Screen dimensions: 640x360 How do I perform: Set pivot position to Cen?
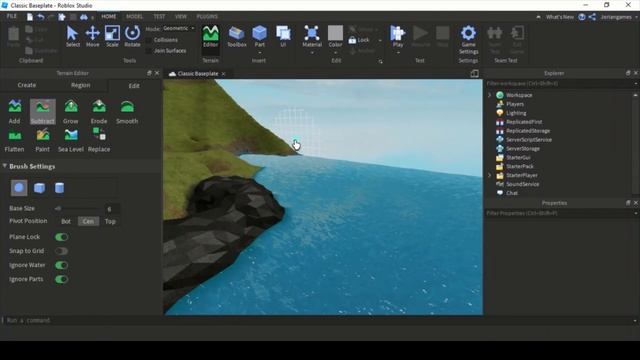pos(88,221)
